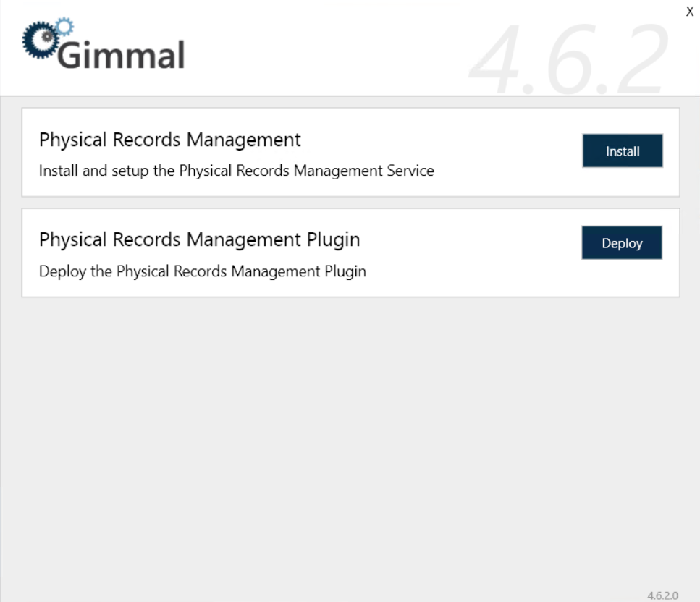Select the "Physical Records Management Plugin" heading
Viewport: 700px width, 602px height.
(199, 239)
